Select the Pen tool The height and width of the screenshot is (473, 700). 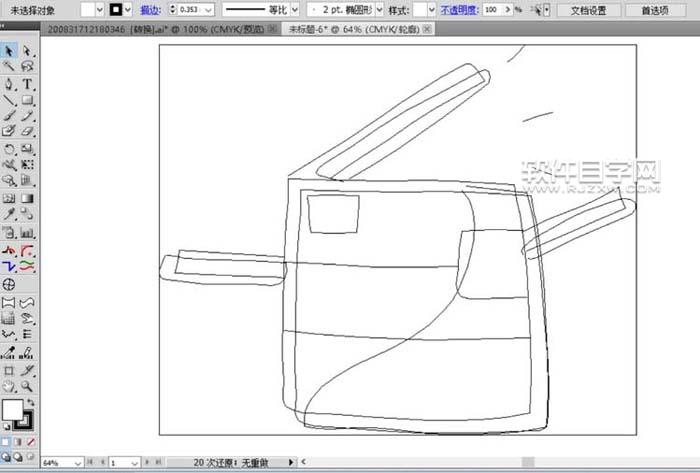(9, 84)
